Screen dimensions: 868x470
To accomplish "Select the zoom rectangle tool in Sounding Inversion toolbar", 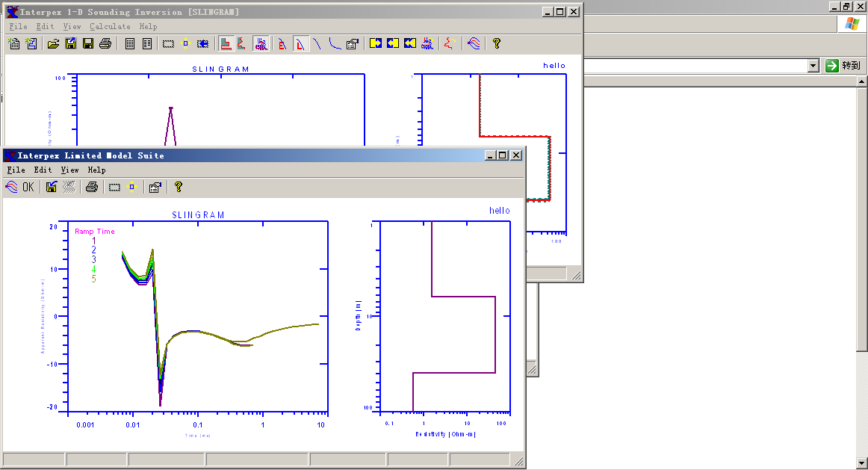I will coord(168,44).
